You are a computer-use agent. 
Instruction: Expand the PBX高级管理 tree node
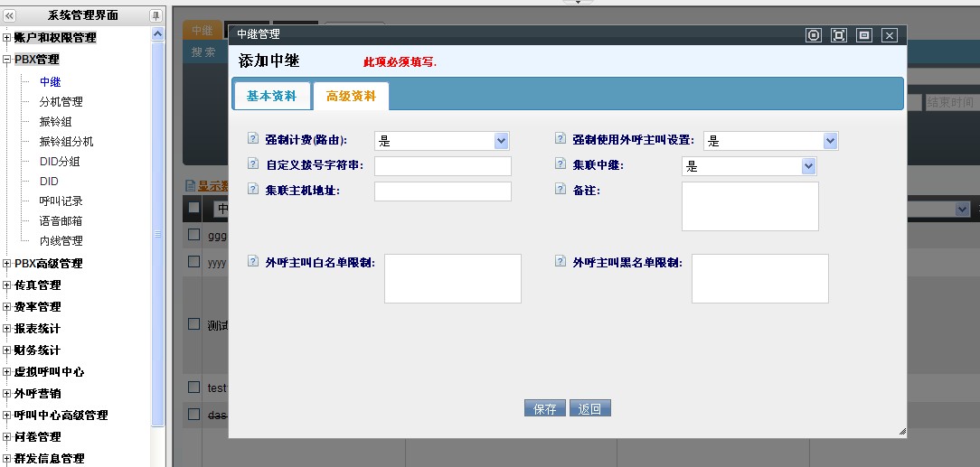(7, 264)
